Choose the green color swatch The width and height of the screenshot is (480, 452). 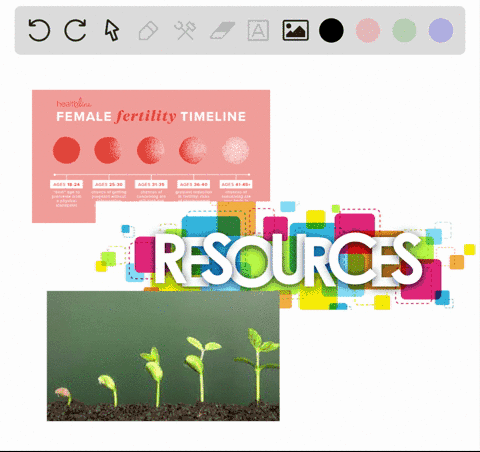point(404,31)
